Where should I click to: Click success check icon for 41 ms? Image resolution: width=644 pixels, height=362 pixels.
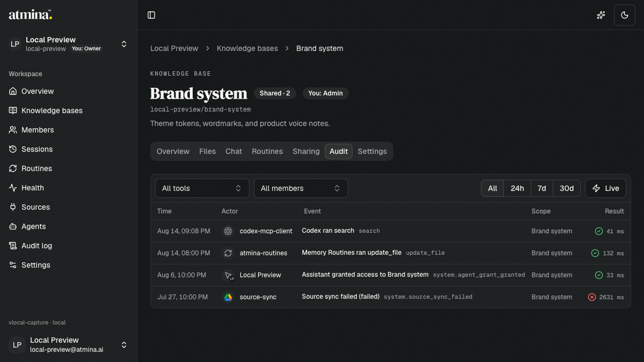[599, 231]
